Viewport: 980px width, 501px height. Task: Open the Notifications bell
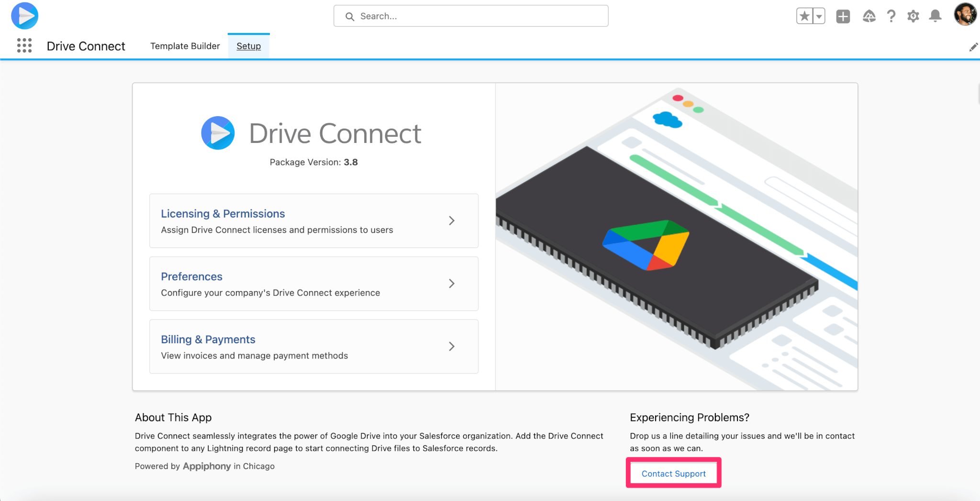(x=935, y=16)
